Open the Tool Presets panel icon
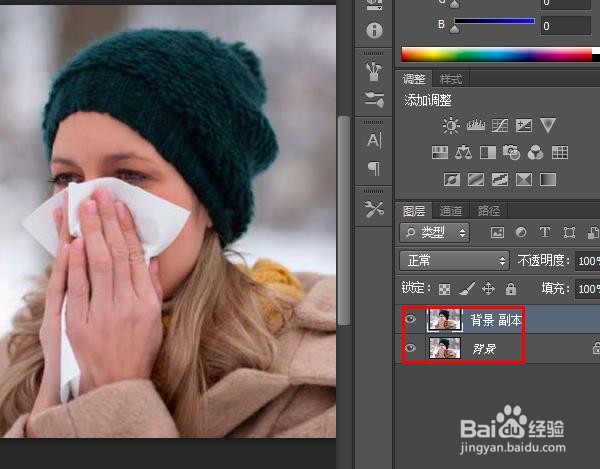 click(x=374, y=209)
